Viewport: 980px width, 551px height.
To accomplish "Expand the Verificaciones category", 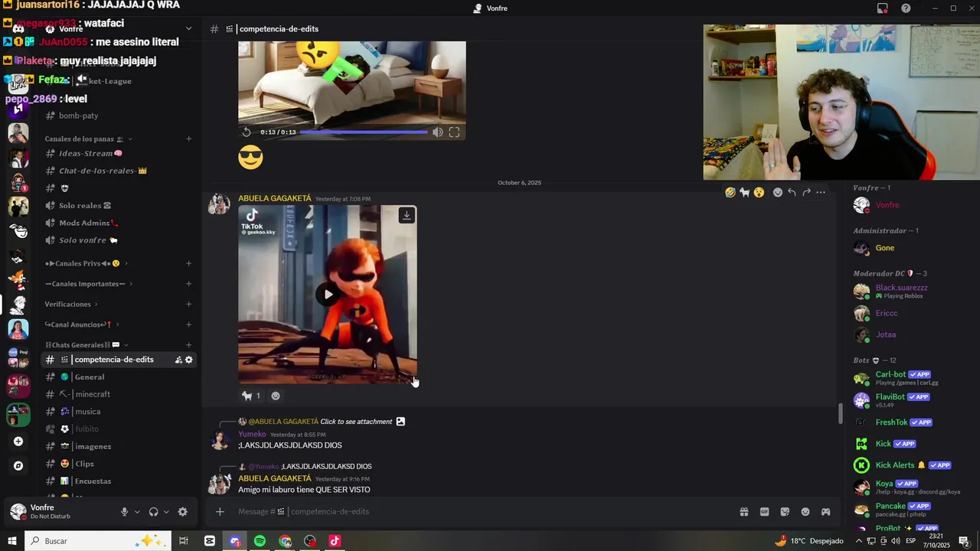I will (x=71, y=304).
